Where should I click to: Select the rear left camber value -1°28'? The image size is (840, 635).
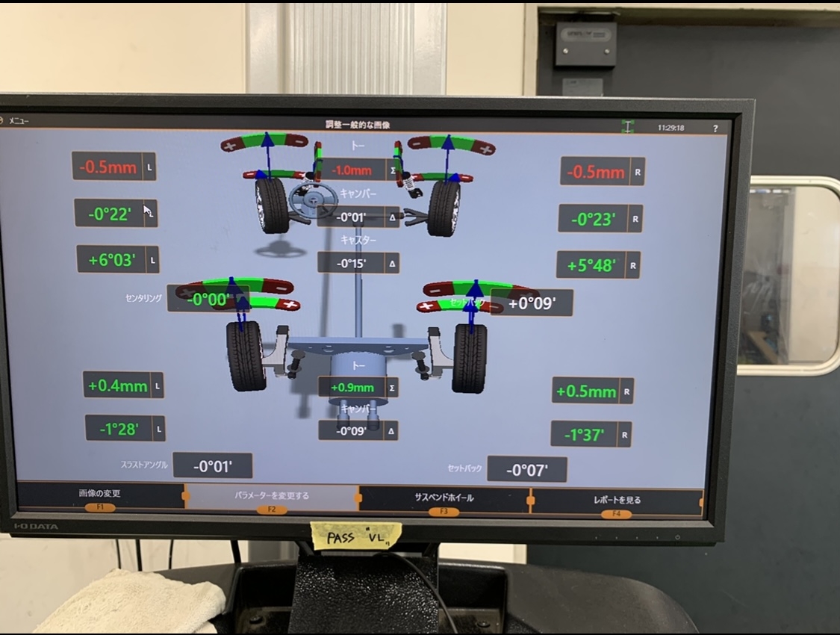[119, 430]
